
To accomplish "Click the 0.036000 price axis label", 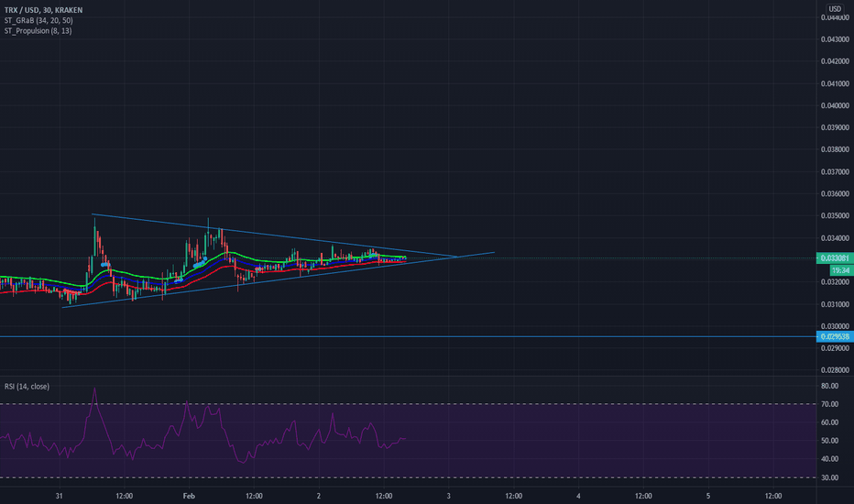I will pyautogui.click(x=835, y=193).
